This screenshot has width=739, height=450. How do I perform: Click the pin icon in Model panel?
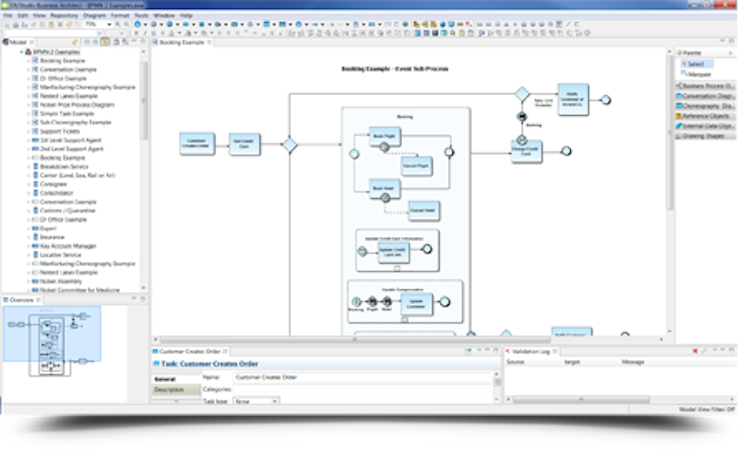74,42
